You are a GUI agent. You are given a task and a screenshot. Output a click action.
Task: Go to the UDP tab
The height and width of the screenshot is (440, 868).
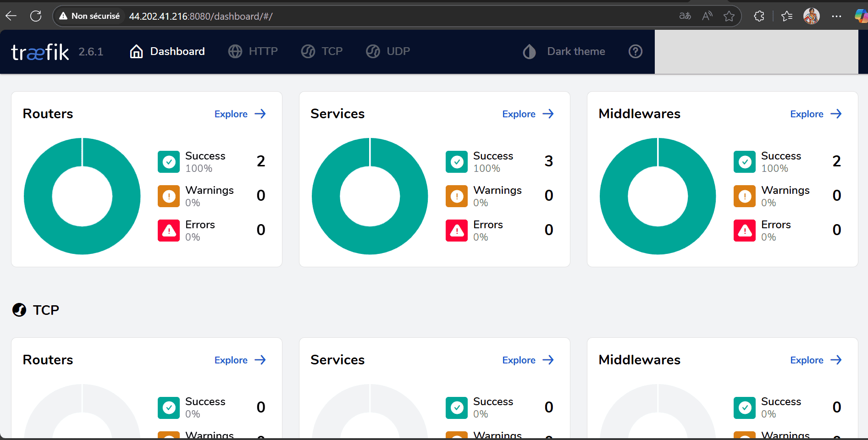[388, 51]
